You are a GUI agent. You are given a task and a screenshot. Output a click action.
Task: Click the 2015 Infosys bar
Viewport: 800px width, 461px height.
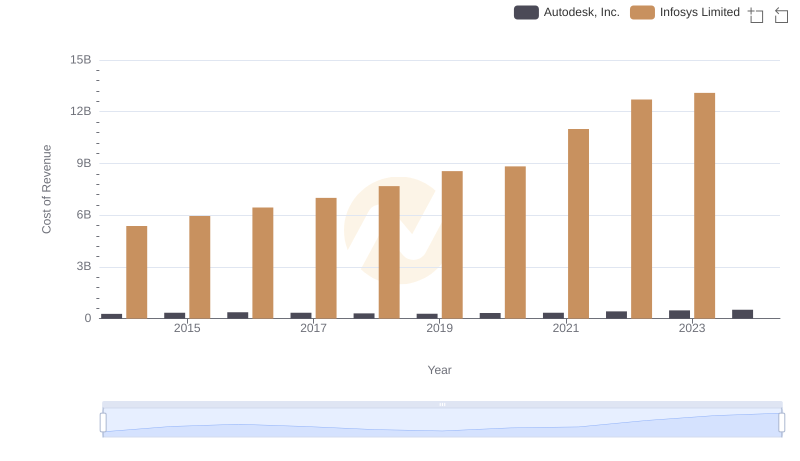(x=199, y=267)
